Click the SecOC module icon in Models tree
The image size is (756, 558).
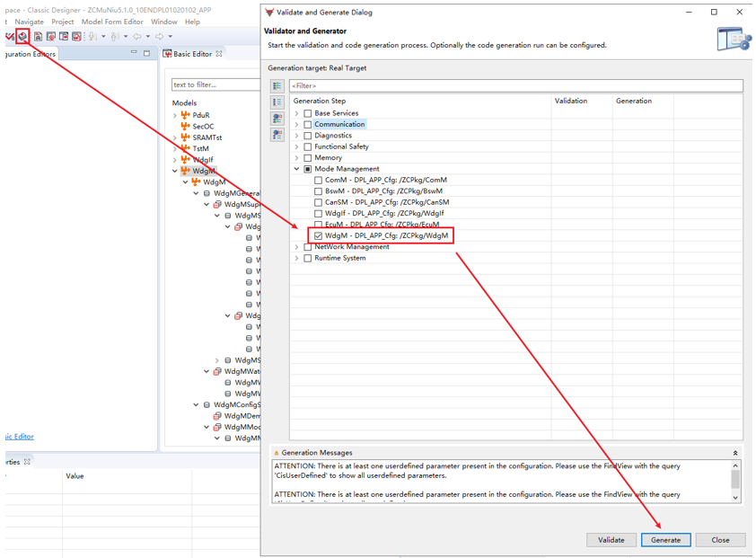[185, 126]
